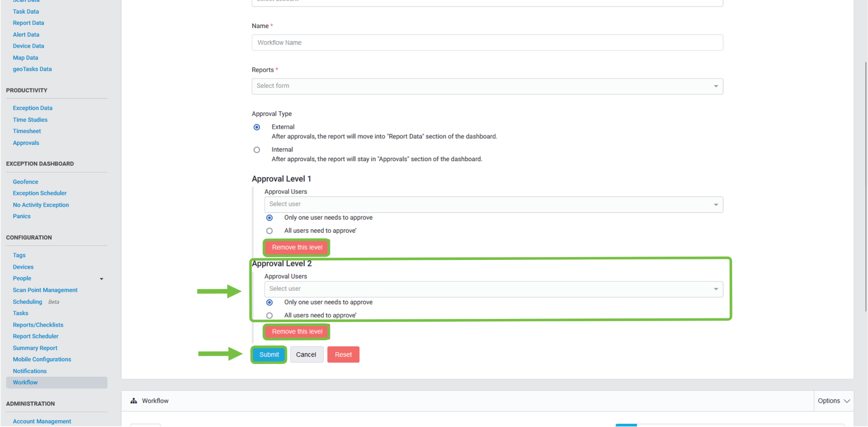
Task: Open the Reports 'Select form' dropdown
Action: [487, 86]
